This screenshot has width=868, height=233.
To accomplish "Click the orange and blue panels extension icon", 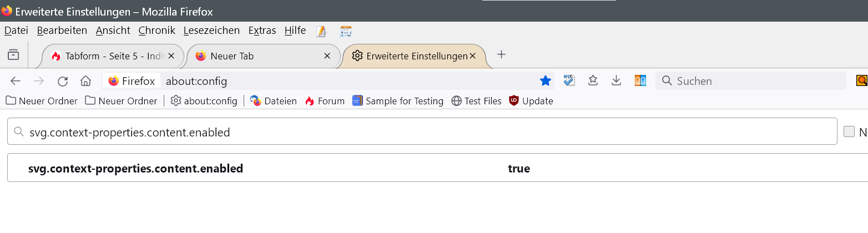I will pyautogui.click(x=640, y=81).
